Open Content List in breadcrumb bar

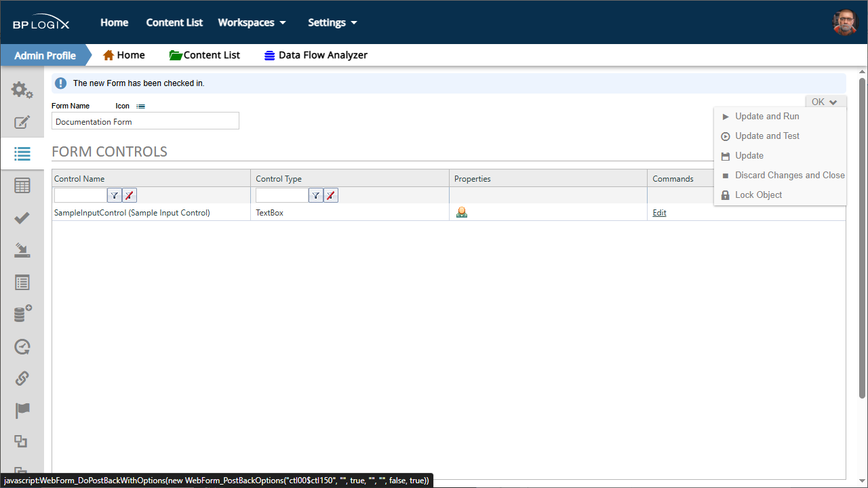(x=205, y=55)
